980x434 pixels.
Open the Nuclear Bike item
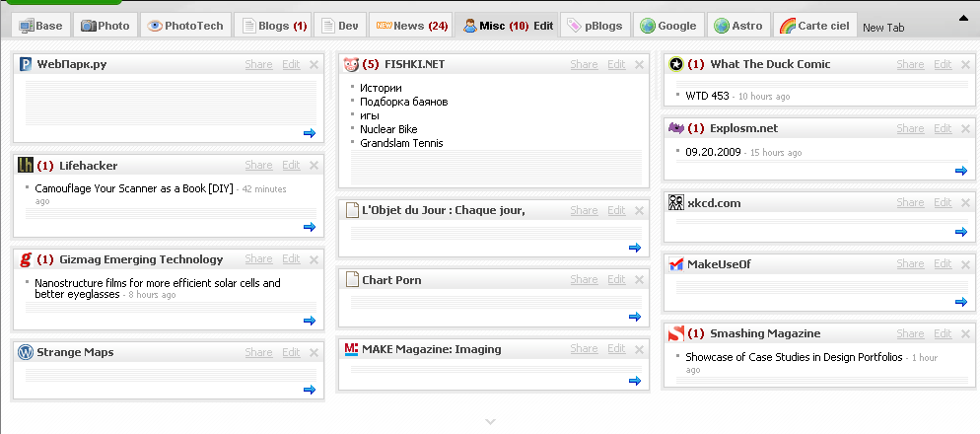(x=388, y=129)
